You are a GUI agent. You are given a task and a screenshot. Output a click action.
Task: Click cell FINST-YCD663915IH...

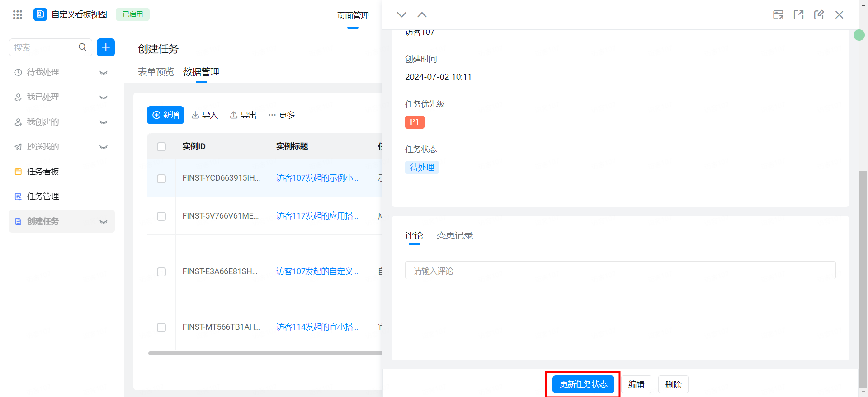tap(222, 178)
